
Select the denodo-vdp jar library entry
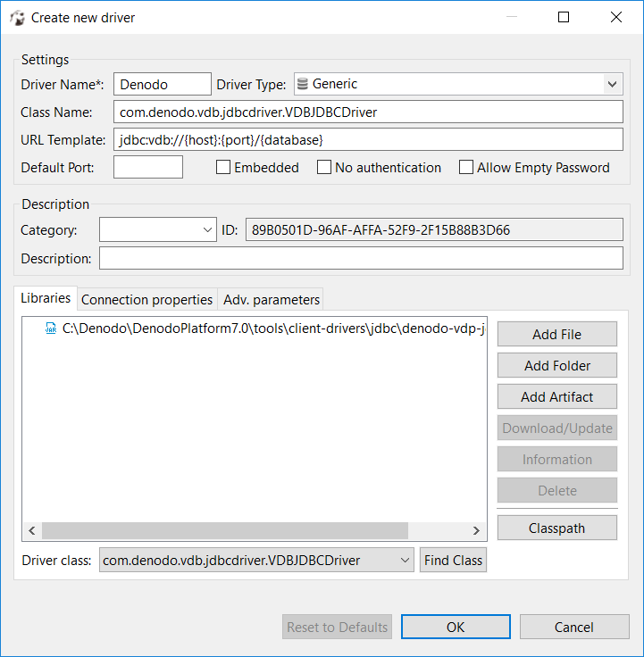click(264, 328)
